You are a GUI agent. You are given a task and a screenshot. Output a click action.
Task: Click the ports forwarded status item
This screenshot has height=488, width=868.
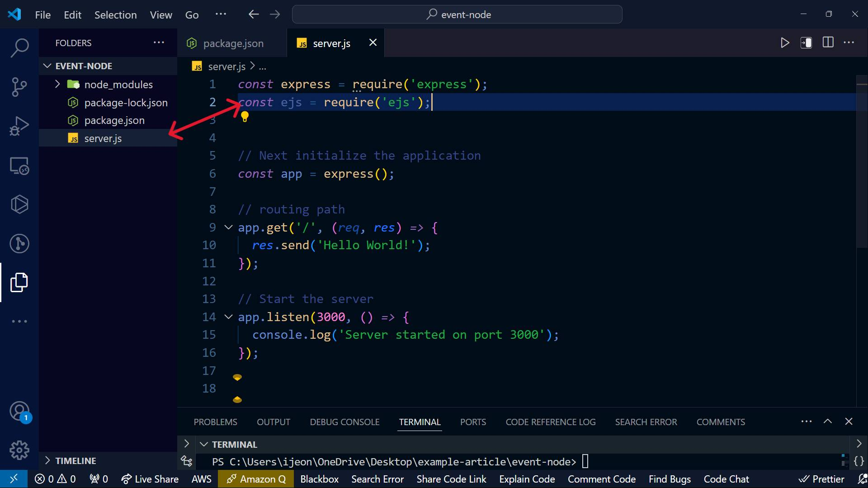coord(99,479)
